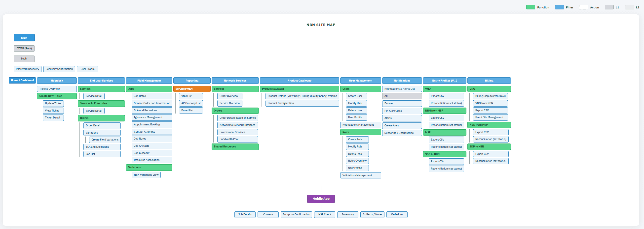Viewport: 644px width, 229px height.
Task: Select Event File Management node
Action: (x=491, y=117)
